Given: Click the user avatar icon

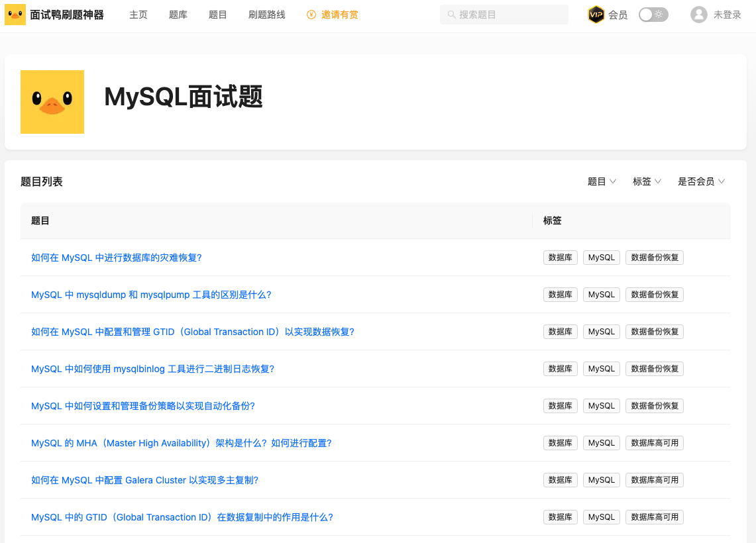Looking at the screenshot, I should click(698, 15).
